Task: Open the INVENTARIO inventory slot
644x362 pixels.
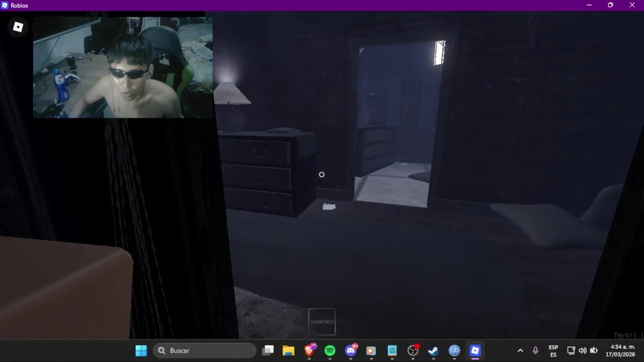Action: (x=322, y=322)
